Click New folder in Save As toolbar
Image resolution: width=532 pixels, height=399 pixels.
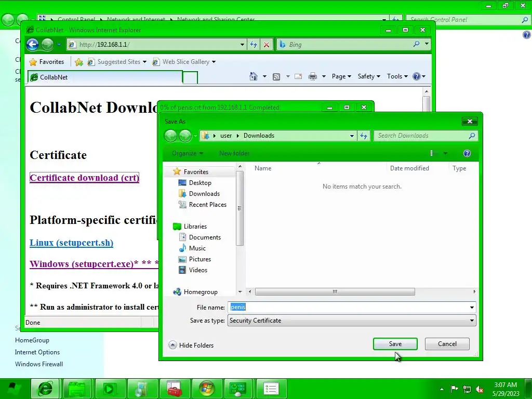(234, 153)
